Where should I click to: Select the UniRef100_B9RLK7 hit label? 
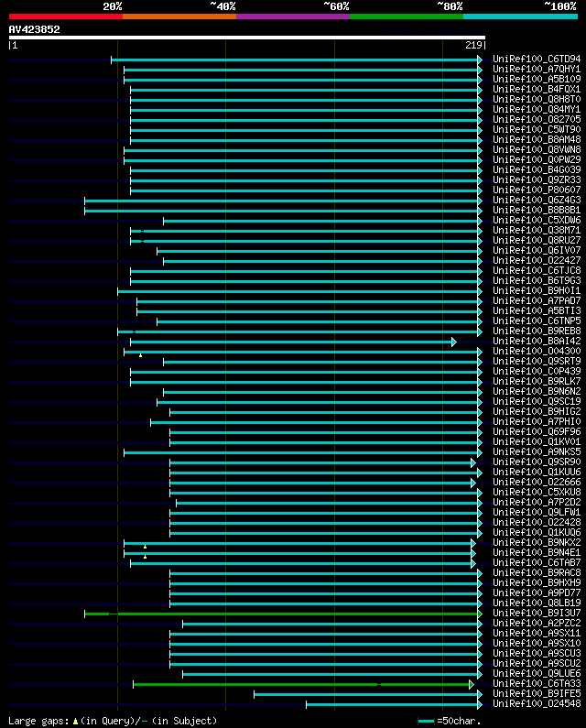tap(537, 381)
